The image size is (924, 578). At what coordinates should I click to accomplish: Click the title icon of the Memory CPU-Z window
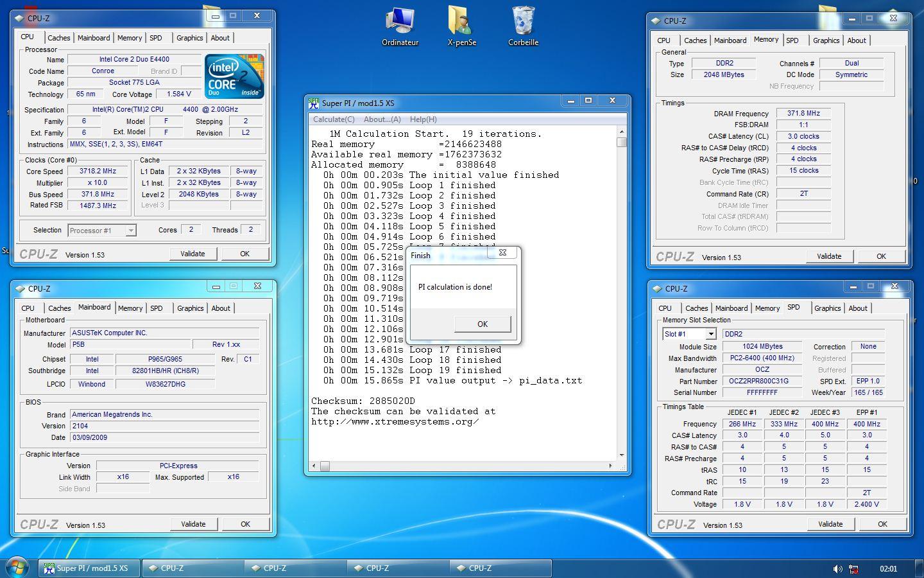click(x=656, y=21)
